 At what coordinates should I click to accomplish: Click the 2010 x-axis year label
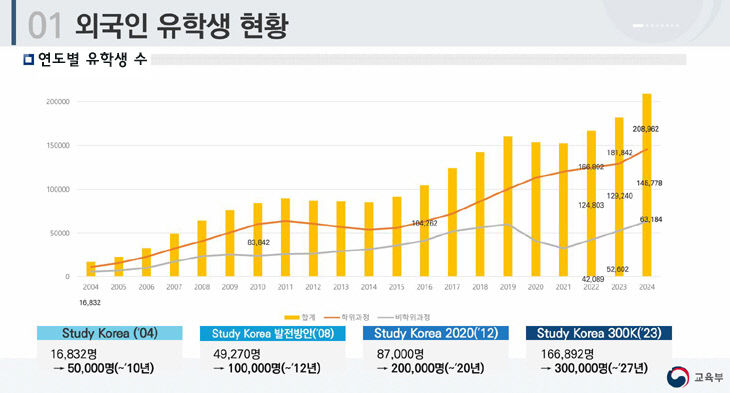click(257, 287)
